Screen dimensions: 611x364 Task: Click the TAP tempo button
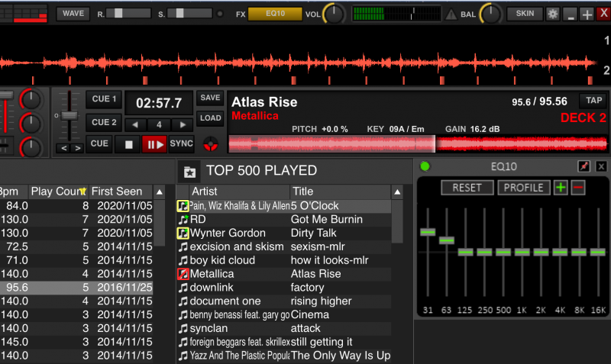(x=593, y=101)
